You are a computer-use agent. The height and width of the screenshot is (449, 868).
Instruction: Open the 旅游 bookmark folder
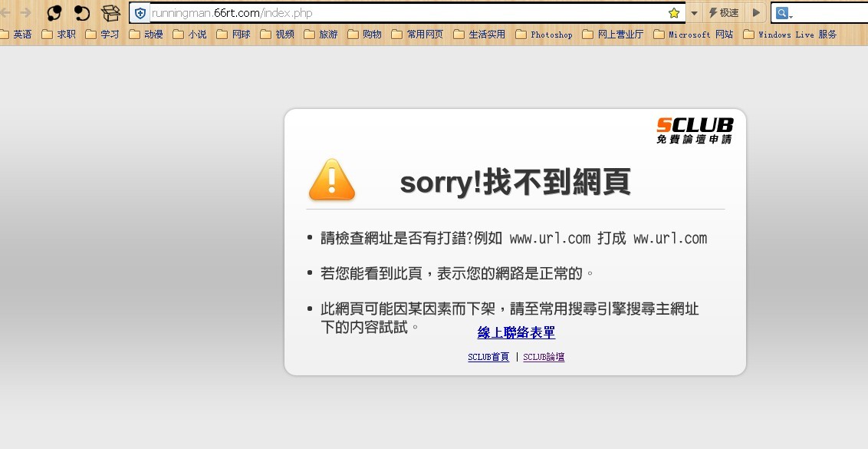[x=321, y=35]
